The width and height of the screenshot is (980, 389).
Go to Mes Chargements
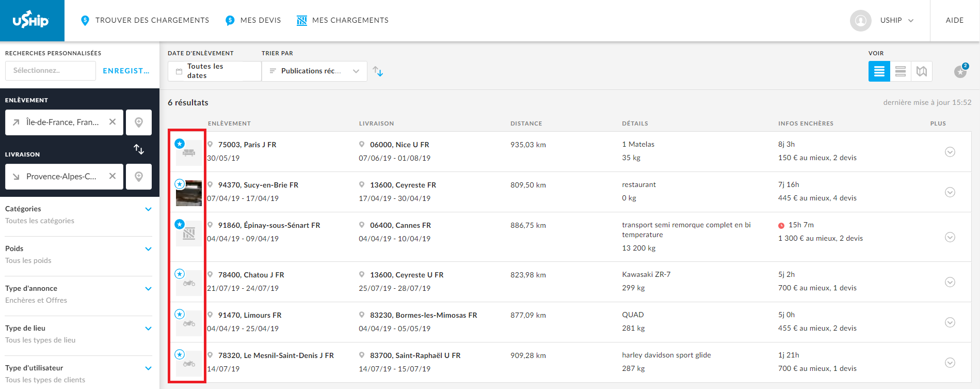[x=343, y=20]
